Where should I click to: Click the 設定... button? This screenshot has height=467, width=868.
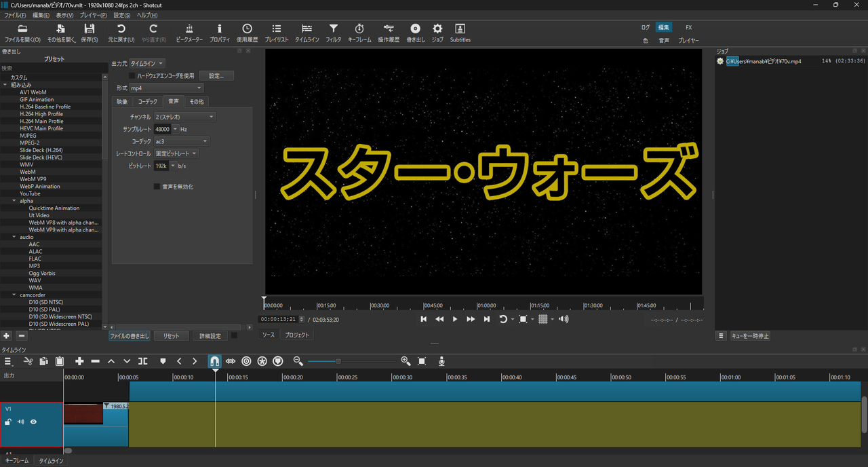(x=216, y=76)
